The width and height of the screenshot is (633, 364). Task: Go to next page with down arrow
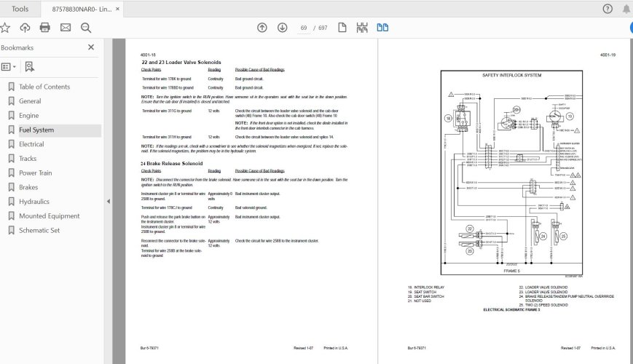(x=282, y=28)
